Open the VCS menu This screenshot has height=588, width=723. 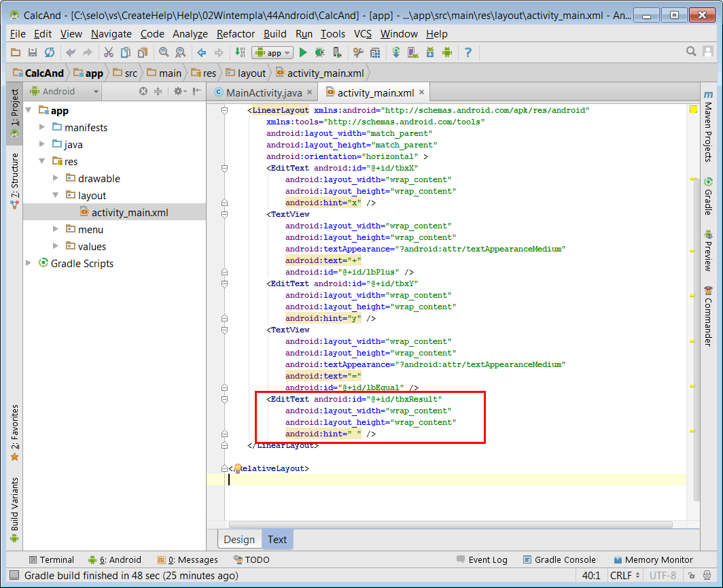pos(362,34)
